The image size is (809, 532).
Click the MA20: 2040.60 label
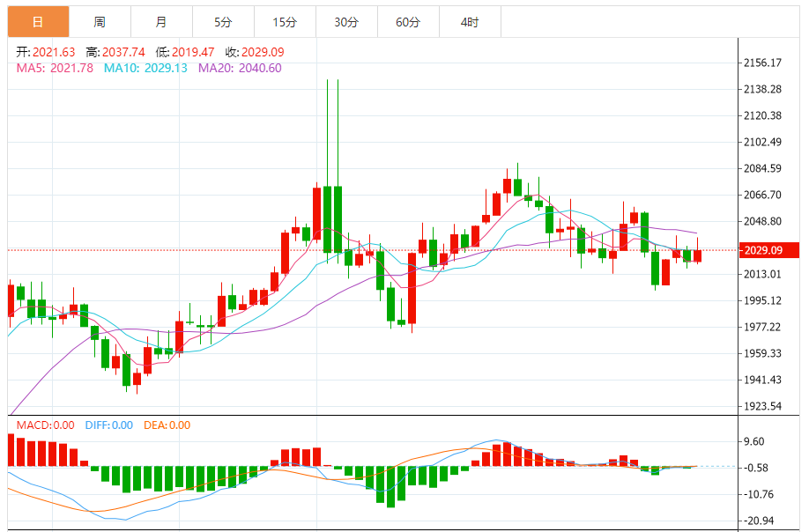(240, 68)
